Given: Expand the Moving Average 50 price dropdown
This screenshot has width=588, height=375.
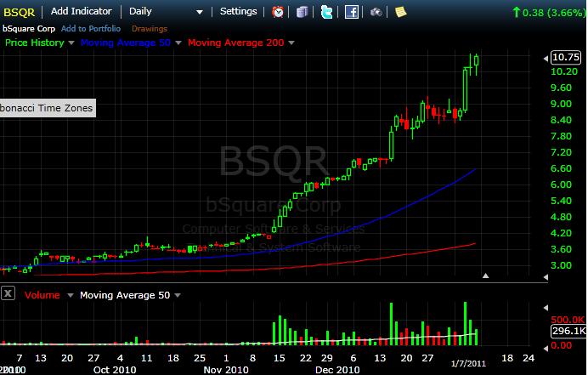Looking at the screenshot, I should click(x=178, y=43).
